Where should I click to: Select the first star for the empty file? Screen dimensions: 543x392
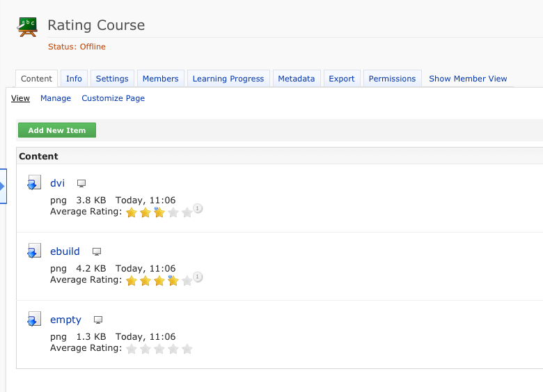[x=131, y=349]
